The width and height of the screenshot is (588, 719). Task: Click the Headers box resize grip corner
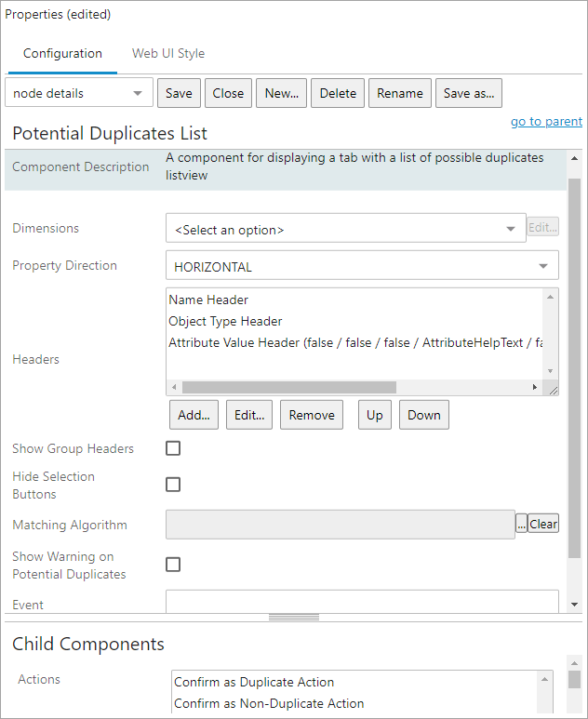[x=553, y=391]
